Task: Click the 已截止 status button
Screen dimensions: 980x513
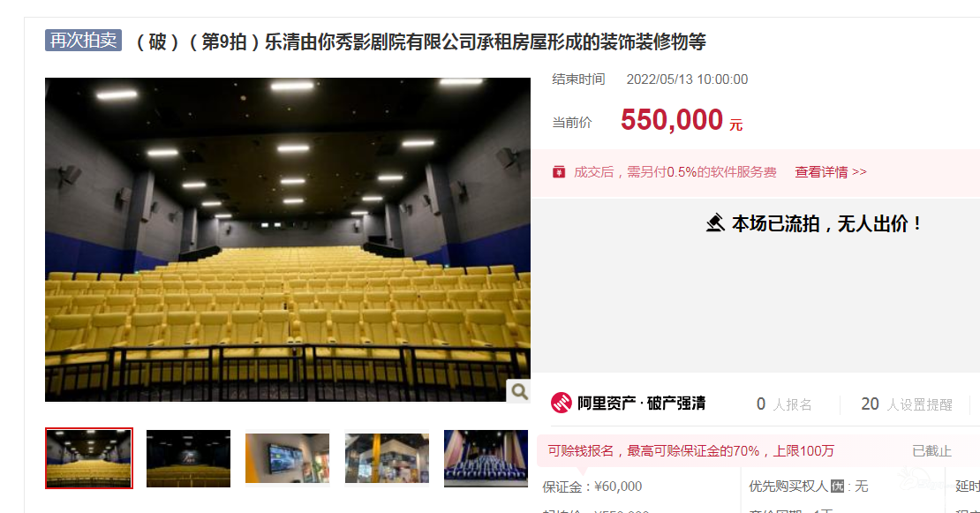Action: point(931,450)
